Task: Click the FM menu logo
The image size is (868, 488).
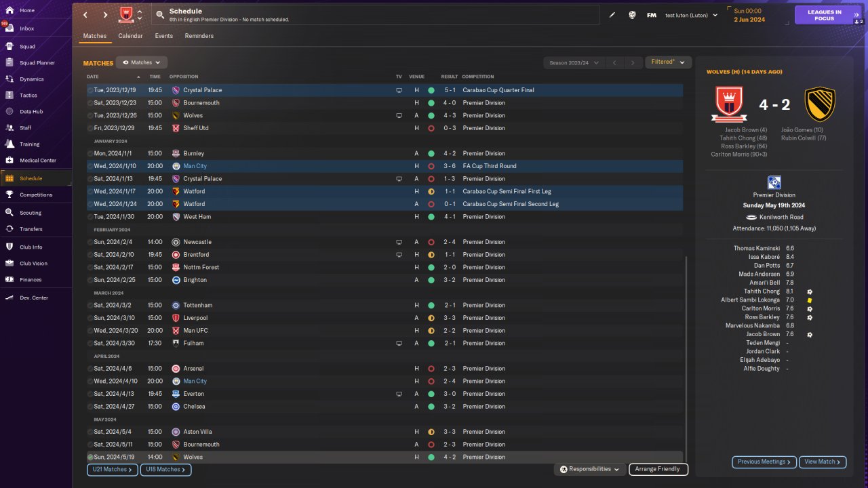Action: (x=652, y=15)
